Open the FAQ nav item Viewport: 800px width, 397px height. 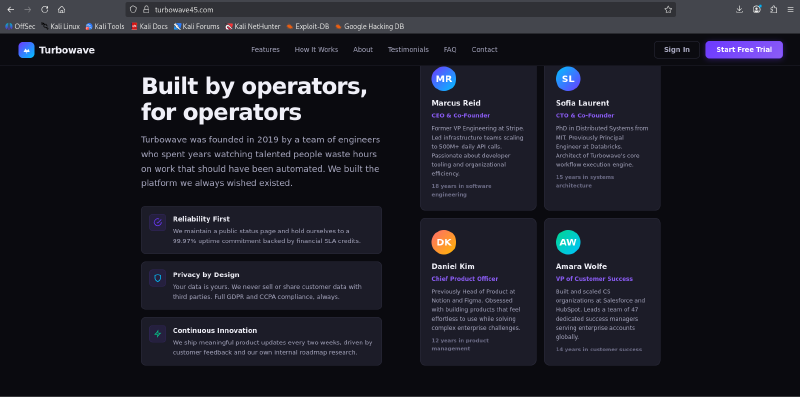450,49
